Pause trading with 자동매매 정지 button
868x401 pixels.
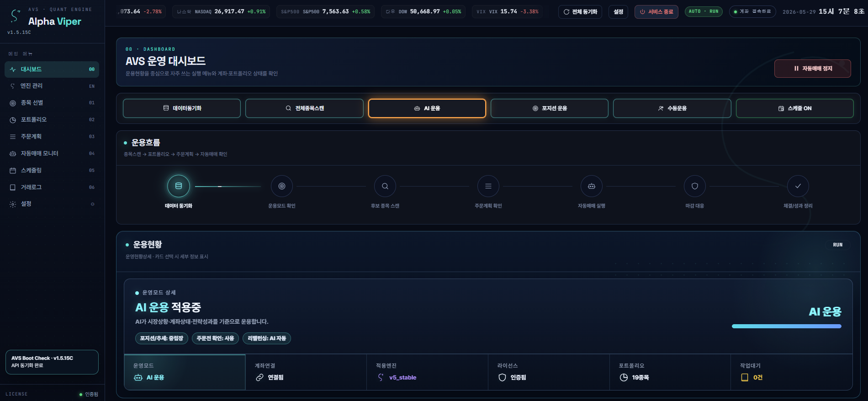(812, 69)
